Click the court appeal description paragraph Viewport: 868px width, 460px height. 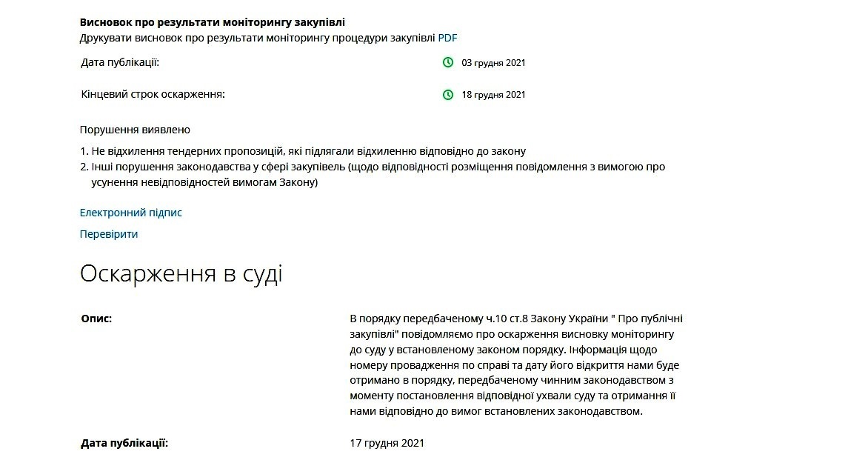pos(516,364)
